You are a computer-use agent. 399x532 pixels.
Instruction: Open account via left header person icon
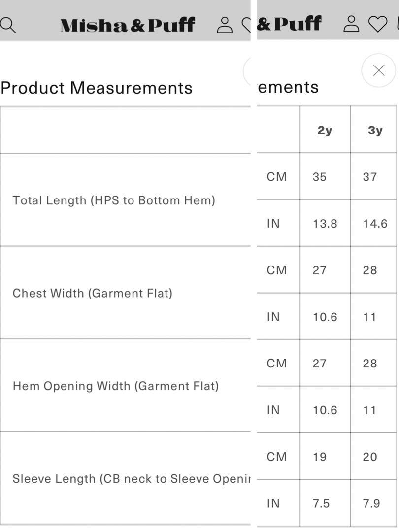(x=225, y=25)
